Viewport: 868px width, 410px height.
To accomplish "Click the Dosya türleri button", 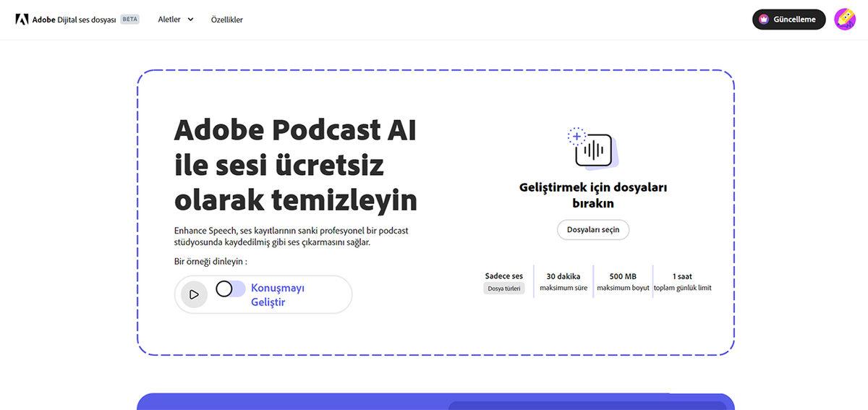I will pyautogui.click(x=504, y=289).
